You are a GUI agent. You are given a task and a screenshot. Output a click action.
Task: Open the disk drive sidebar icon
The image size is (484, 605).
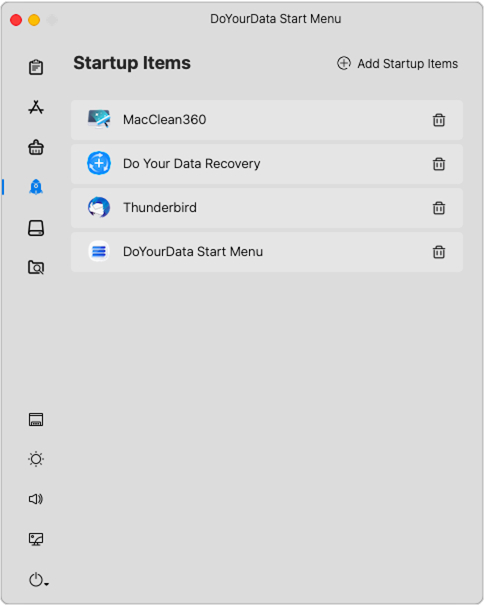[36, 228]
